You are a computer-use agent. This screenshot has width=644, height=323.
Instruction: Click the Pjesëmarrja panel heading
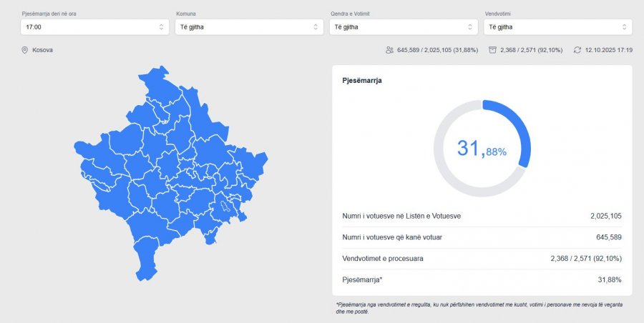(362, 81)
